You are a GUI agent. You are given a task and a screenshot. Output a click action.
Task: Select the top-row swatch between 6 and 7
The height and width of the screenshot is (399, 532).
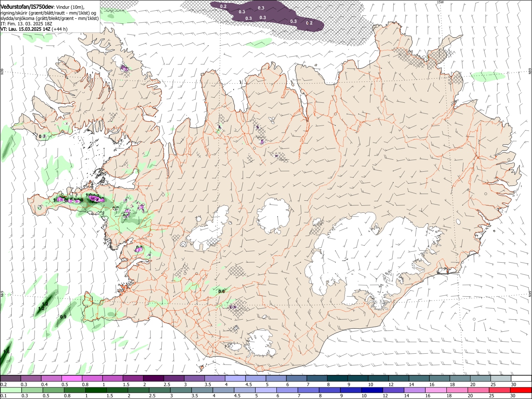pyautogui.click(x=296, y=379)
